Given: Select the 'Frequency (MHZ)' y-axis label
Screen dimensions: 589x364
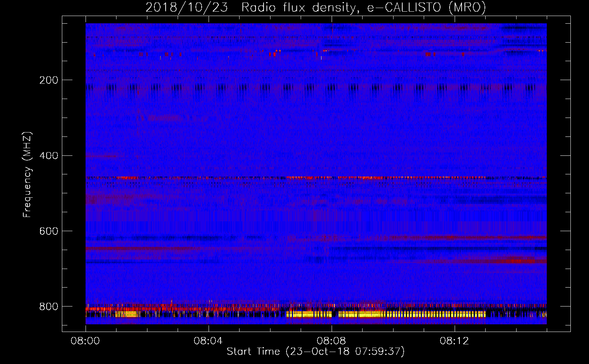Looking at the screenshot, I should pyautogui.click(x=27, y=175).
